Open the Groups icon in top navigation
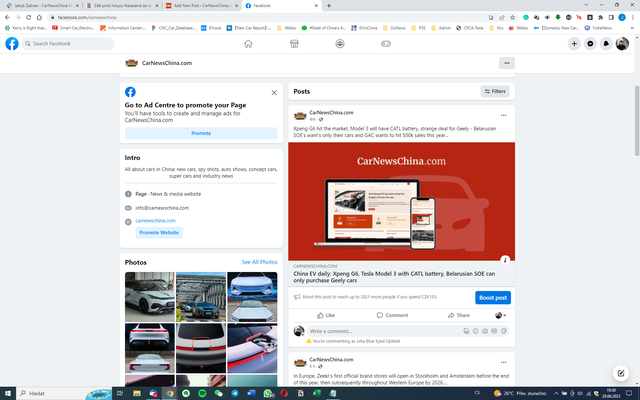 pyautogui.click(x=340, y=44)
